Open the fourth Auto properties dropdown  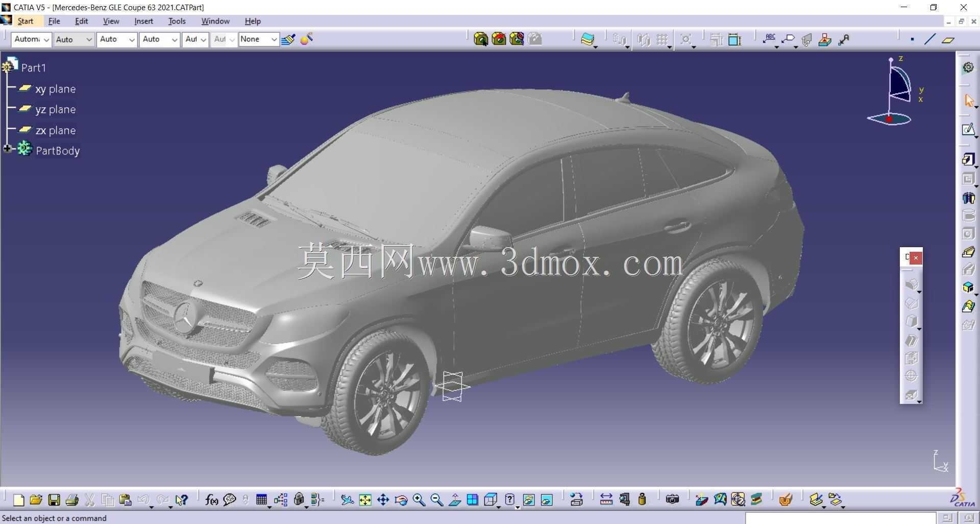point(160,39)
